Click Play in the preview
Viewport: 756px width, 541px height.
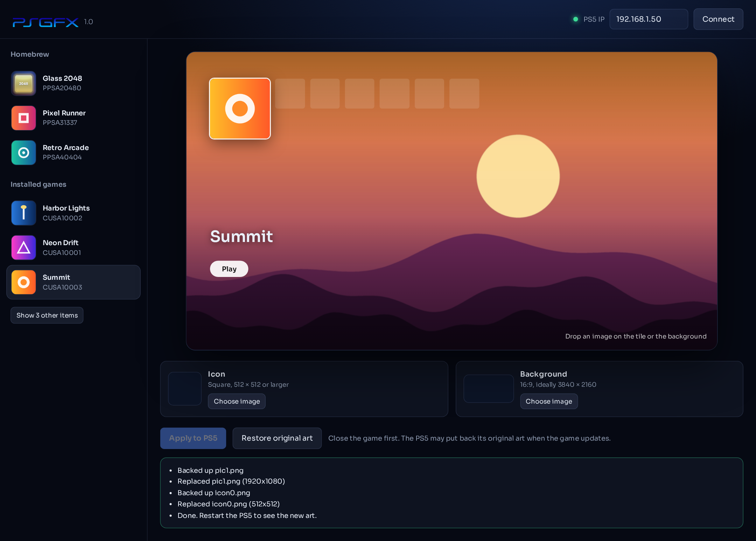pyautogui.click(x=229, y=269)
